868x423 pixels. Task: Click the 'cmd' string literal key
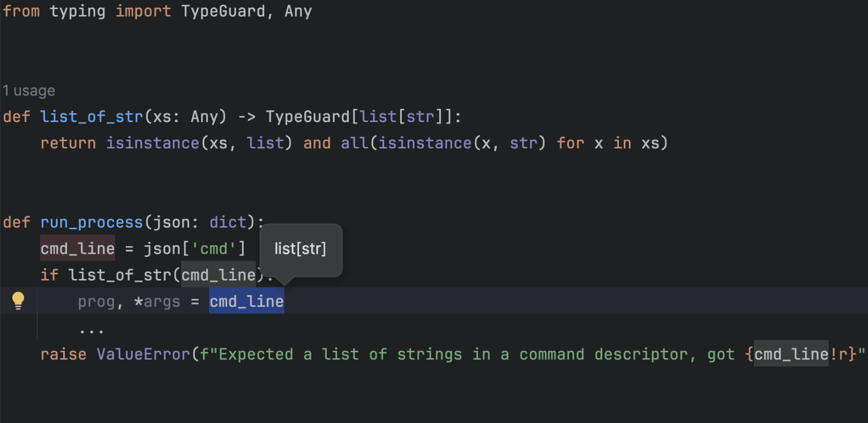point(214,249)
